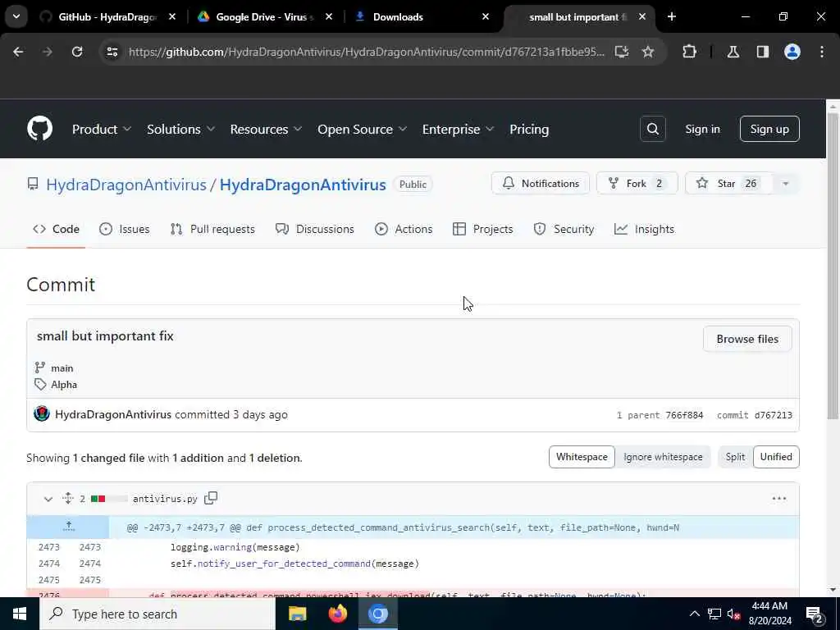
Task: Expand the Resources dropdown menu
Action: [267, 129]
